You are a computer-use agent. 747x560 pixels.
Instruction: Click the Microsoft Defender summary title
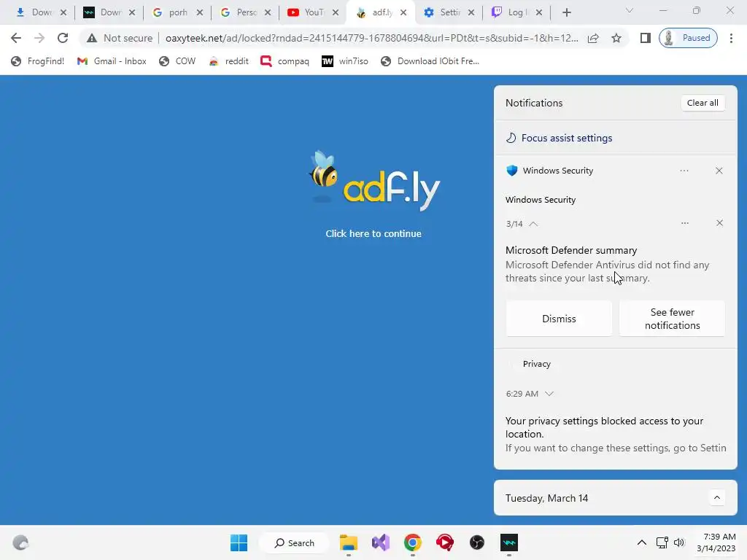[571, 251]
